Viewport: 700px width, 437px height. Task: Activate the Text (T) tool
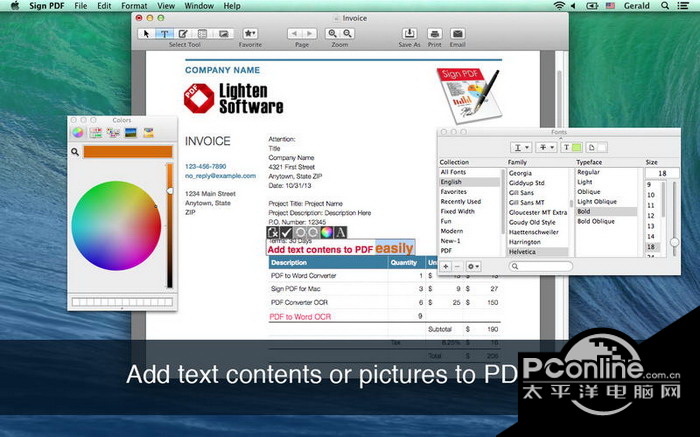click(164, 33)
